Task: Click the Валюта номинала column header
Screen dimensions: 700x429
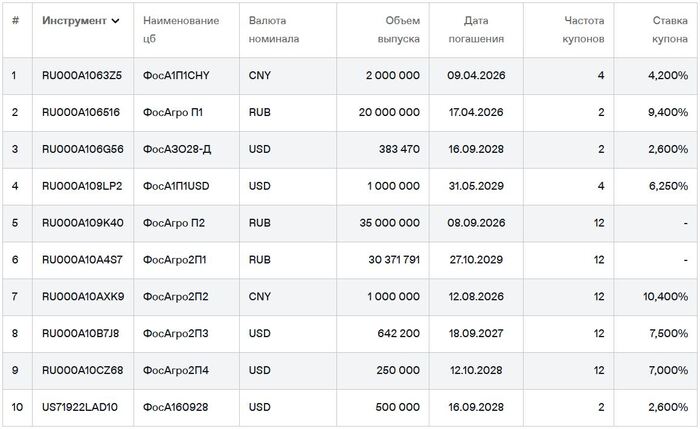Action: tap(271, 29)
